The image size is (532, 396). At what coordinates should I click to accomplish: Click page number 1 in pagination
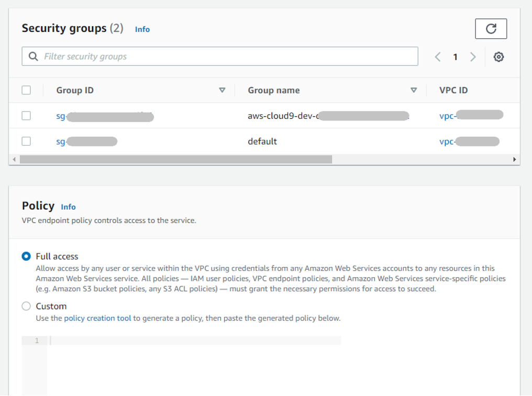455,57
